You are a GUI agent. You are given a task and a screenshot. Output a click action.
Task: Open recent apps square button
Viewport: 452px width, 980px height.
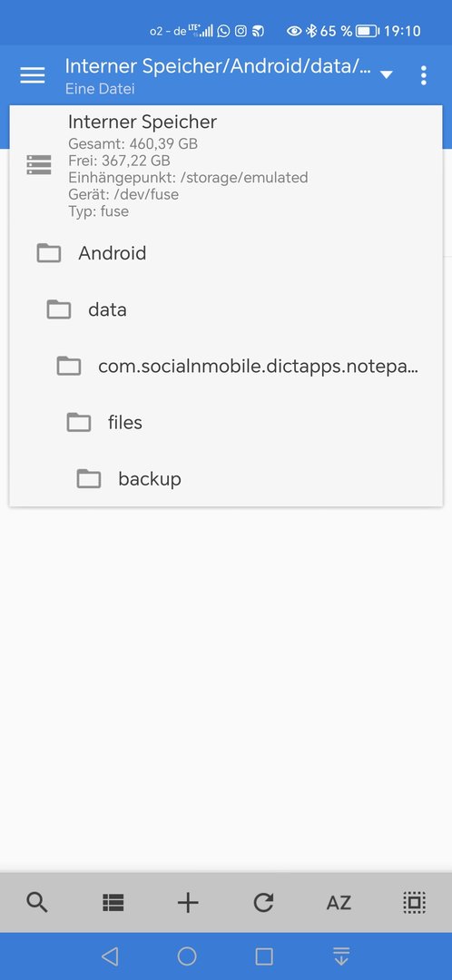(264, 956)
